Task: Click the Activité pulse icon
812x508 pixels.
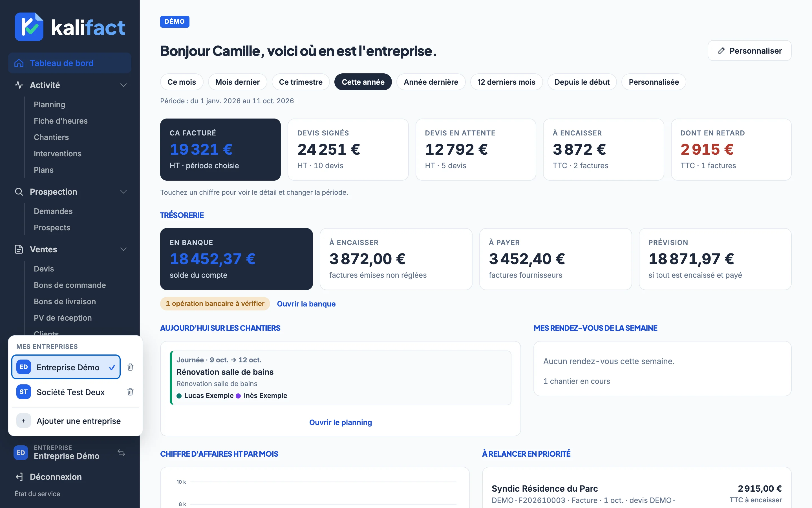Action: coord(19,85)
